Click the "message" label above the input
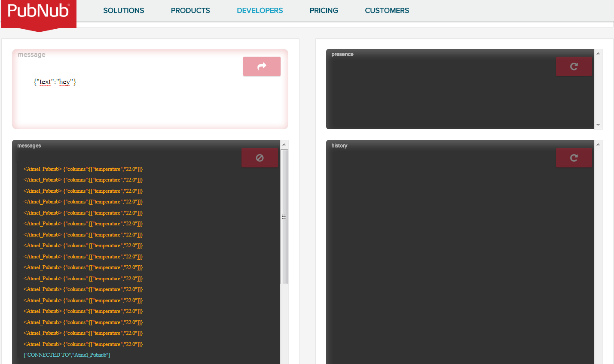Viewport: 614px width, 364px height. pyautogui.click(x=32, y=55)
